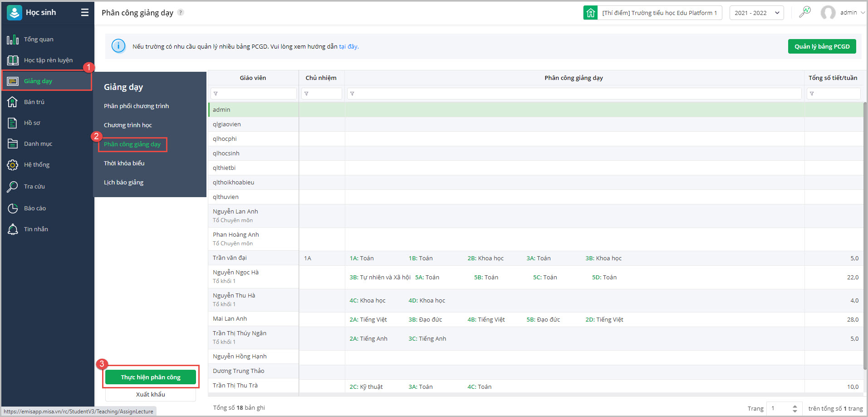Click the Phân công giảng dạy filter field
Screen dimensions: 868x417
tap(574, 94)
